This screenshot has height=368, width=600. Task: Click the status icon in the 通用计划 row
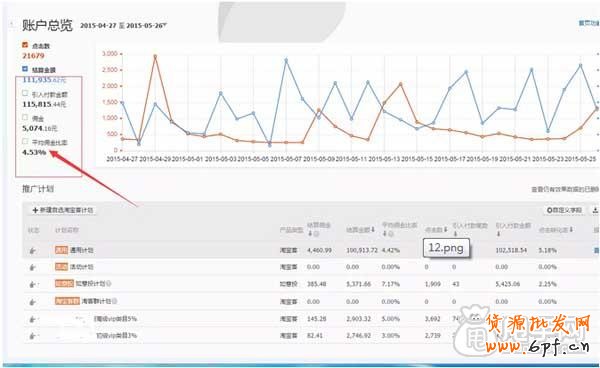tap(33, 251)
